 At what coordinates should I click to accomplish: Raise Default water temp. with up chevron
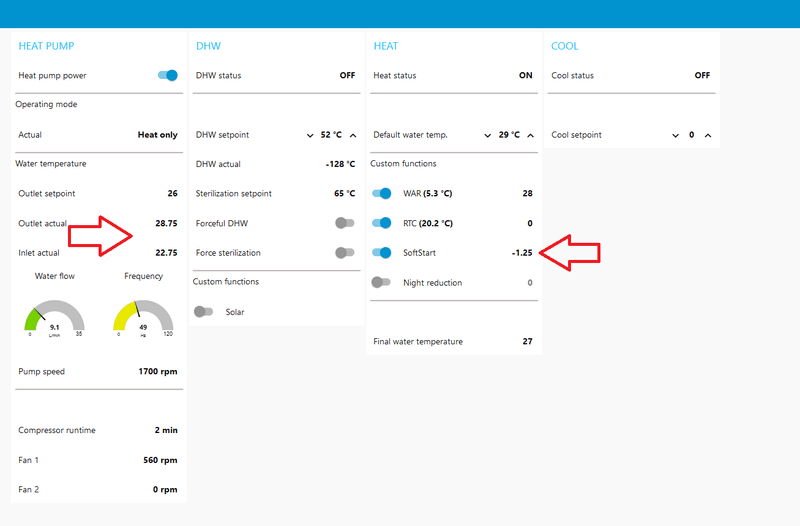tap(531, 135)
